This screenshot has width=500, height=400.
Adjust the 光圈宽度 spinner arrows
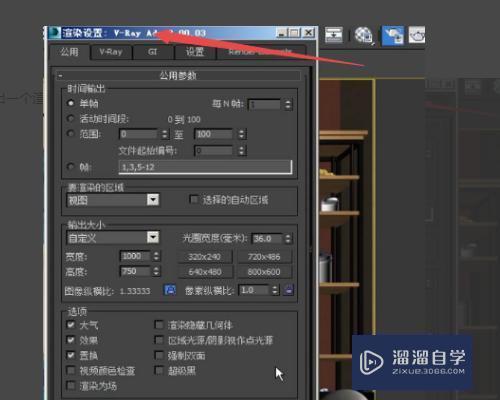coord(288,239)
